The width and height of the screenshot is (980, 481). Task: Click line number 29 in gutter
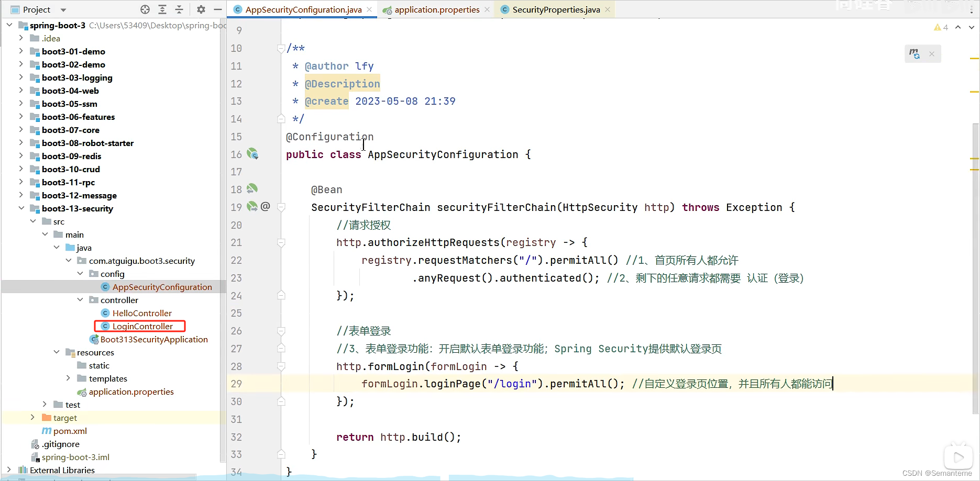coord(236,384)
